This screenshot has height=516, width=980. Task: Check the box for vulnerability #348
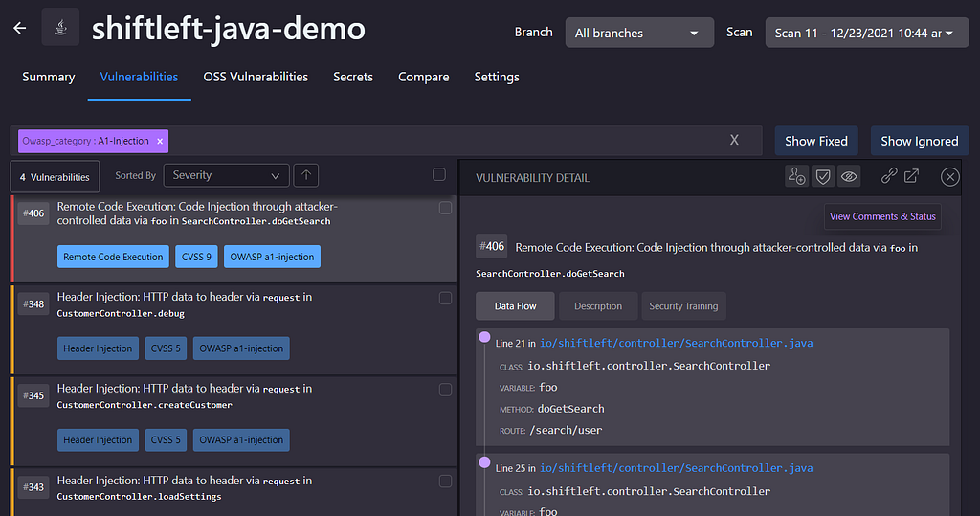[445, 299]
